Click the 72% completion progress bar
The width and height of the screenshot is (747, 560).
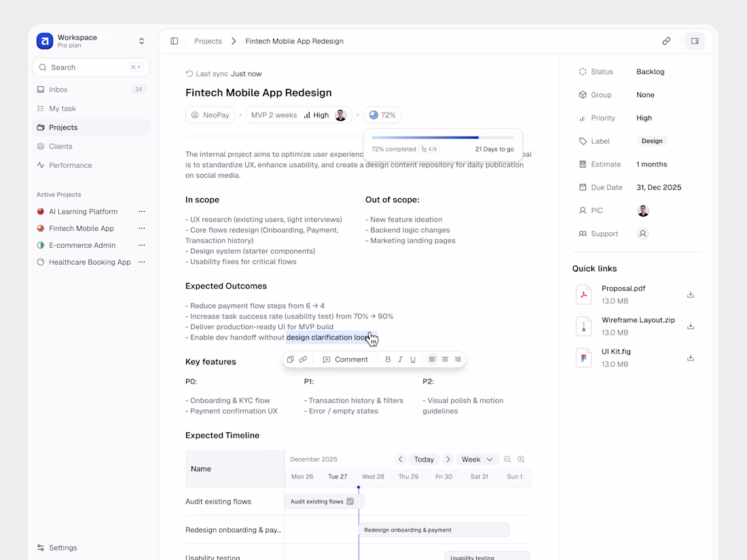click(443, 137)
